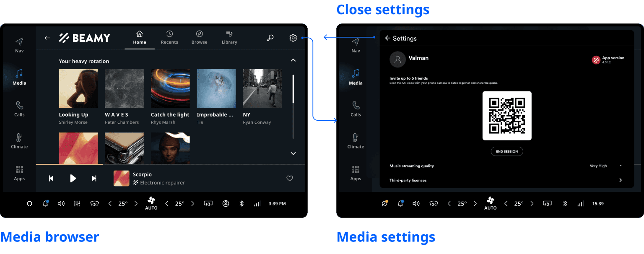Expand Third-party licenses with its chevron
The height and width of the screenshot is (254, 644).
click(621, 180)
